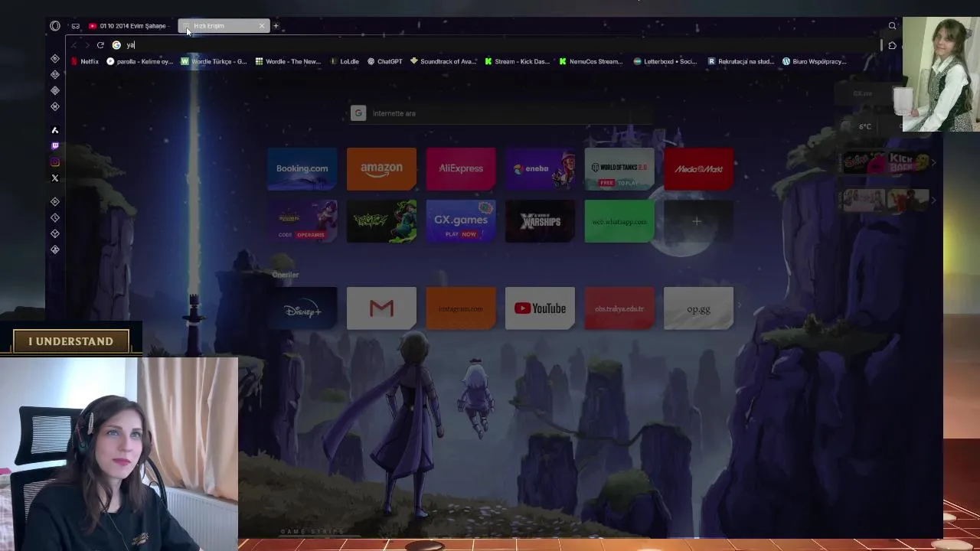
Task: Open the 'Stream - Kick Das...' bookmark
Action: point(518,61)
